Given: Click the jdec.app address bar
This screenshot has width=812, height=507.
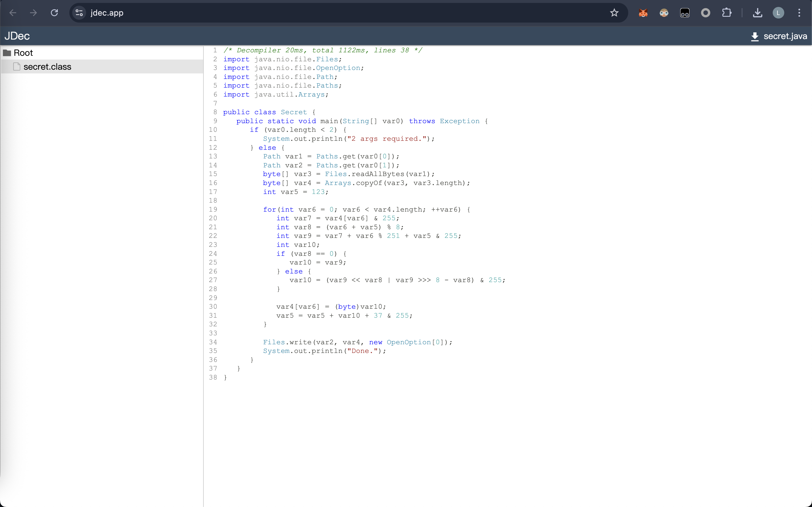Looking at the screenshot, I should (335, 13).
